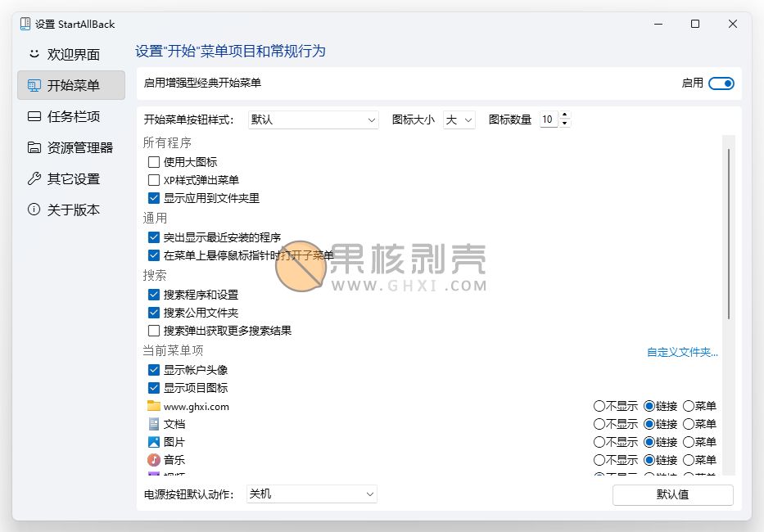The width and height of the screenshot is (764, 532).
Task: Decrease 图标数量 with down arrow
Action: [565, 124]
